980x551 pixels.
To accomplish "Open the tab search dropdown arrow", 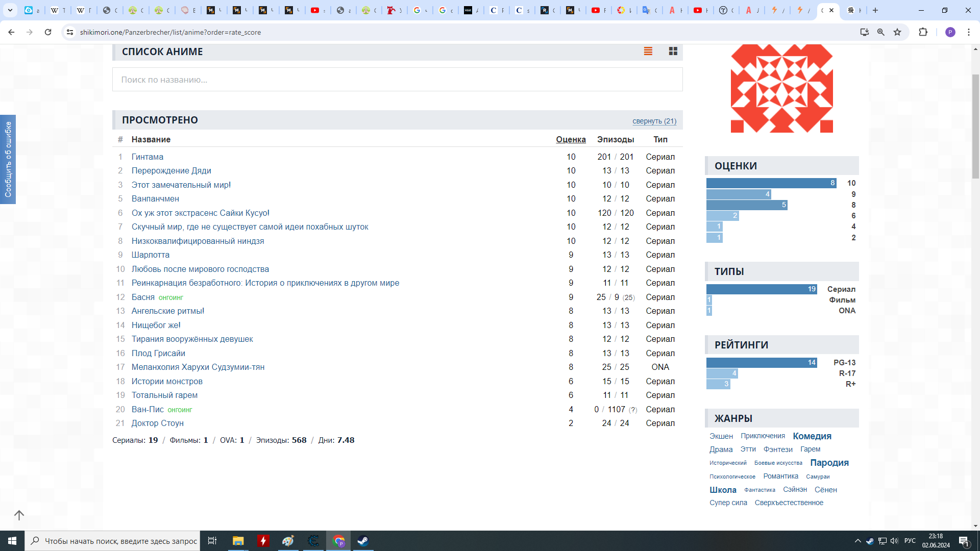I will (x=10, y=10).
